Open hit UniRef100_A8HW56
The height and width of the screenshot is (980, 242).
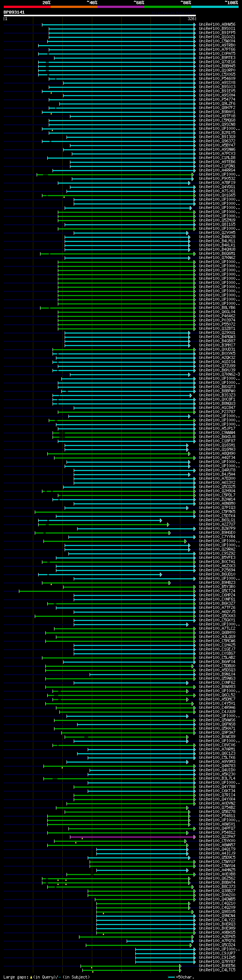(217, 24)
